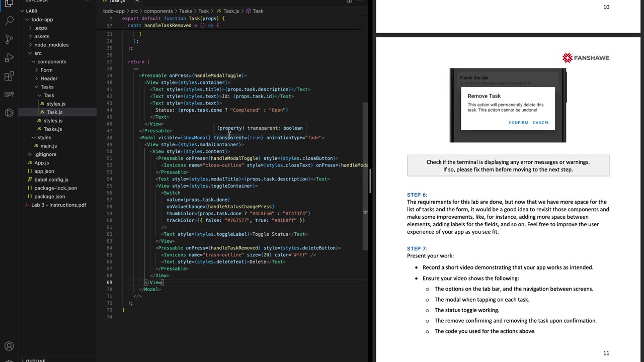Viewport: 644px width, 362px height.
Task: Click the handleModalToggle text on line 39
Action: click(x=218, y=75)
